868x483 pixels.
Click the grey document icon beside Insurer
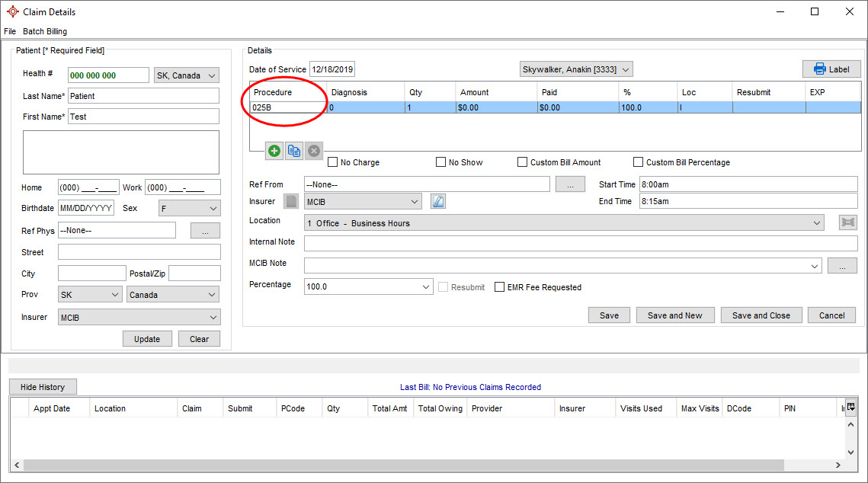tap(291, 201)
